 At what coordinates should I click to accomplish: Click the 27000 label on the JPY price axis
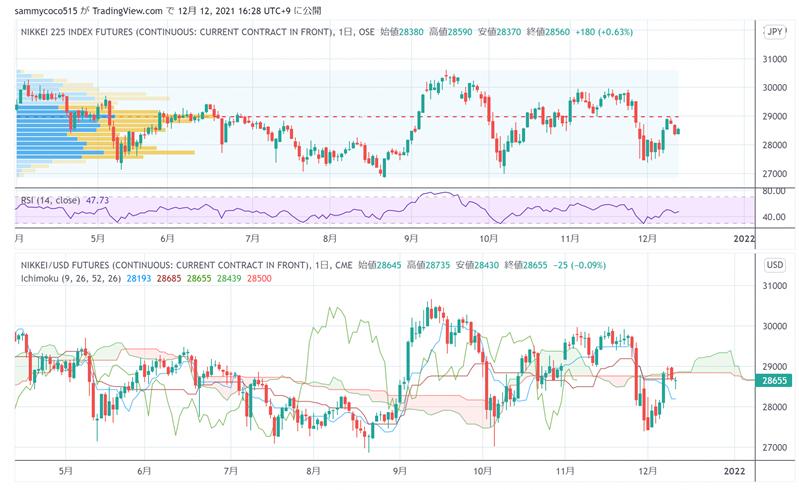pos(775,174)
